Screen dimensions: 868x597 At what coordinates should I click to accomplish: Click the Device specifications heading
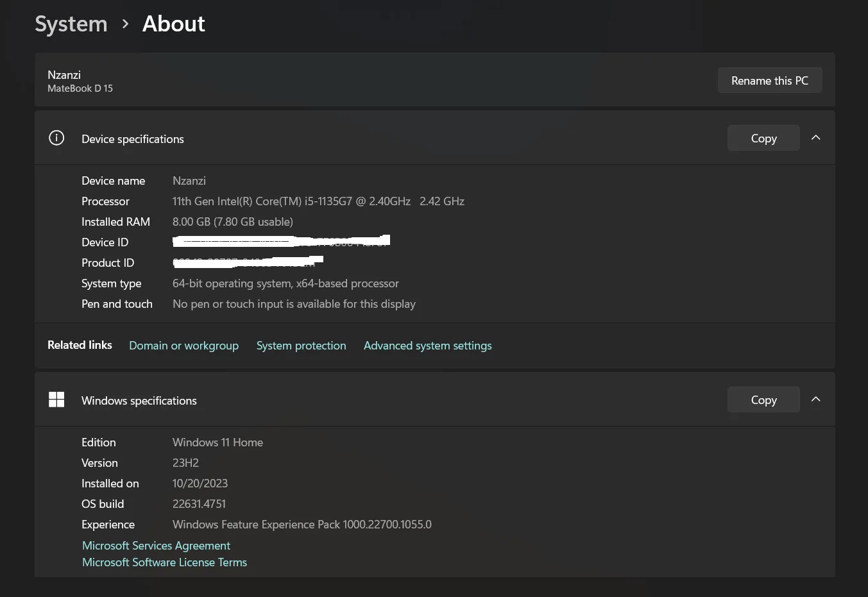(x=133, y=139)
